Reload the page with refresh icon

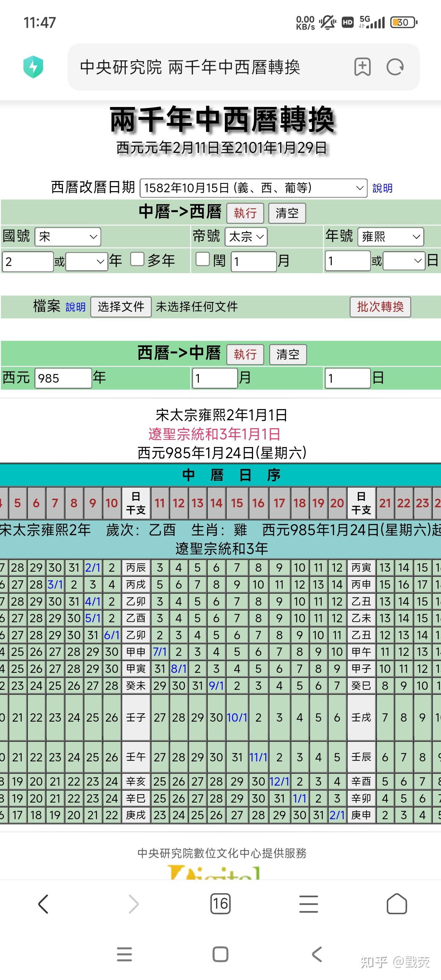(x=395, y=67)
